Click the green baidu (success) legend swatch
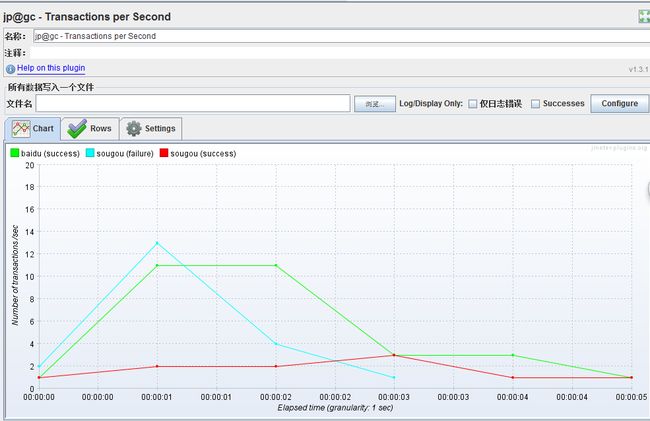 pyautogui.click(x=15, y=153)
